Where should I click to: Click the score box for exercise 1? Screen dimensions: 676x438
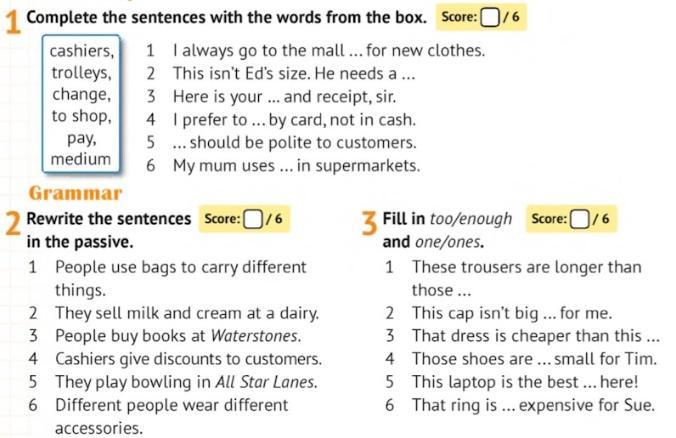[x=490, y=18]
